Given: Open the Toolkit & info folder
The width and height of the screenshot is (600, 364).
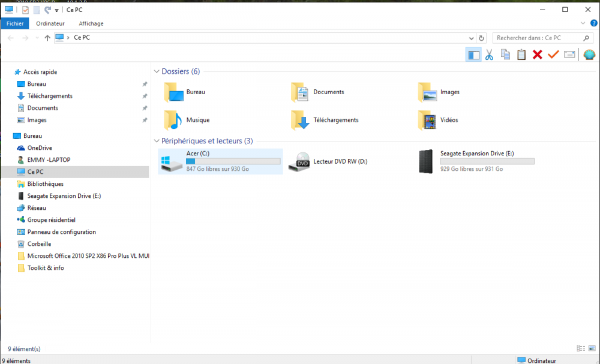Looking at the screenshot, I should 46,268.
